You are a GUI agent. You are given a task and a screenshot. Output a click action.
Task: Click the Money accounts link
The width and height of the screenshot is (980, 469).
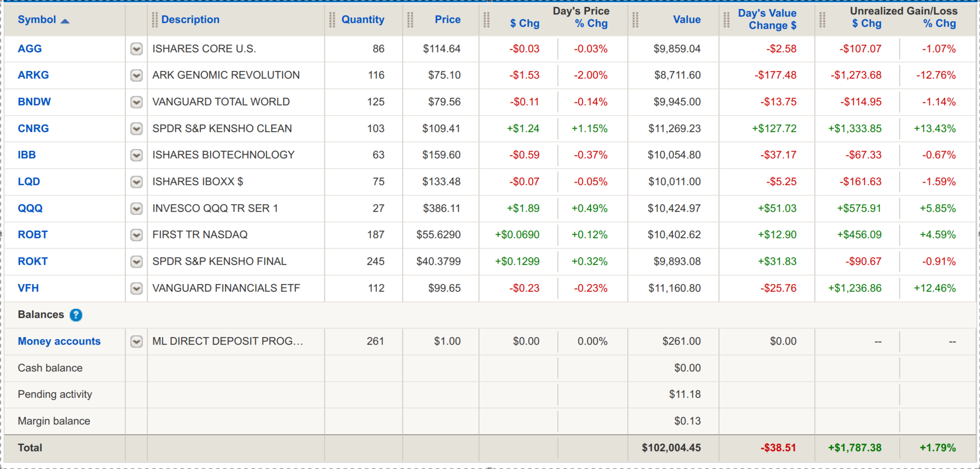coord(59,341)
